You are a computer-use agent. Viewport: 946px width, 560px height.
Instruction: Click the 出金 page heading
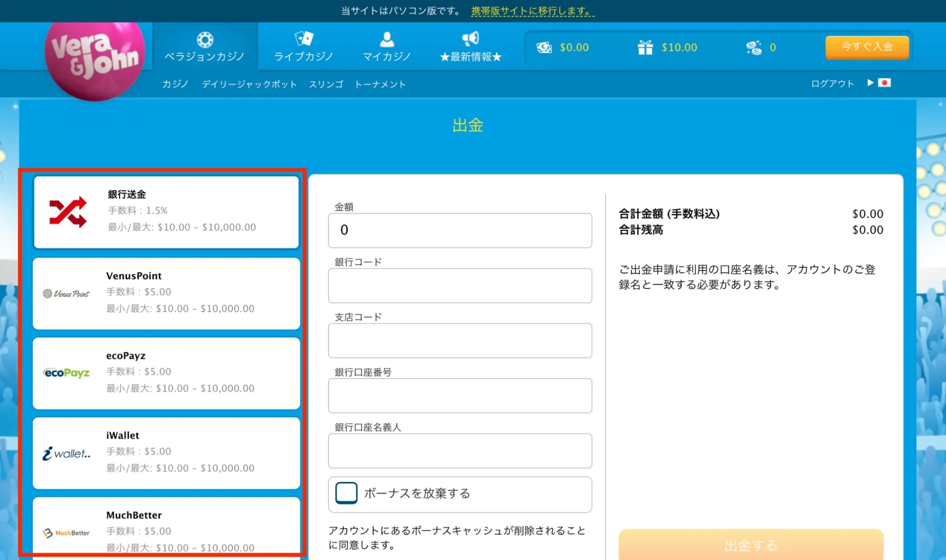[468, 125]
